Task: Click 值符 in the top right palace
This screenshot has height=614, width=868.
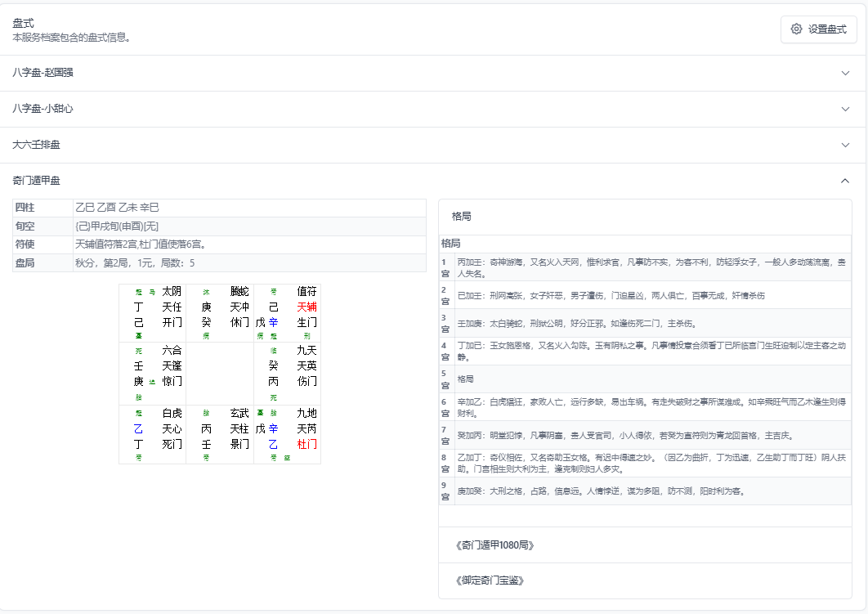Action: pyautogui.click(x=306, y=291)
